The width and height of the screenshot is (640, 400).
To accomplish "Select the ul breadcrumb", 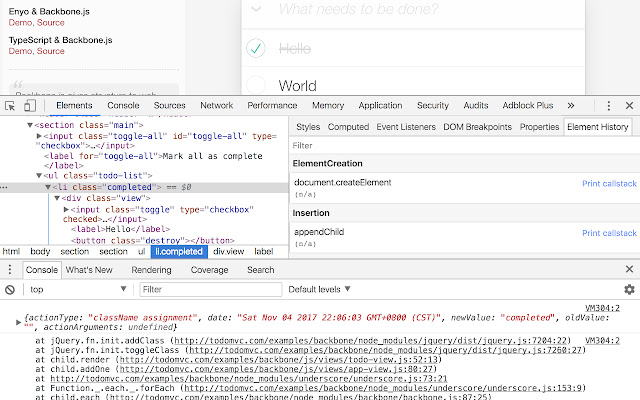I will click(141, 251).
